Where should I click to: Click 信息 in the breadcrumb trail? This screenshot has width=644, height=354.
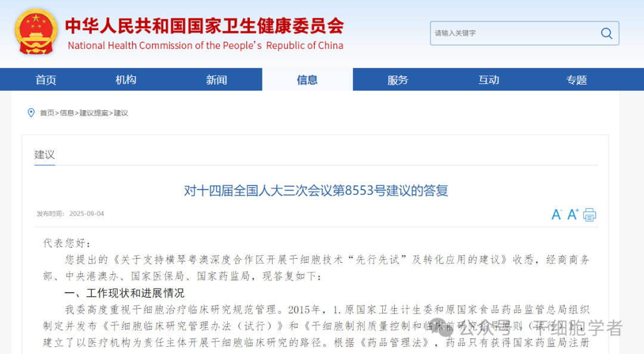tap(67, 113)
